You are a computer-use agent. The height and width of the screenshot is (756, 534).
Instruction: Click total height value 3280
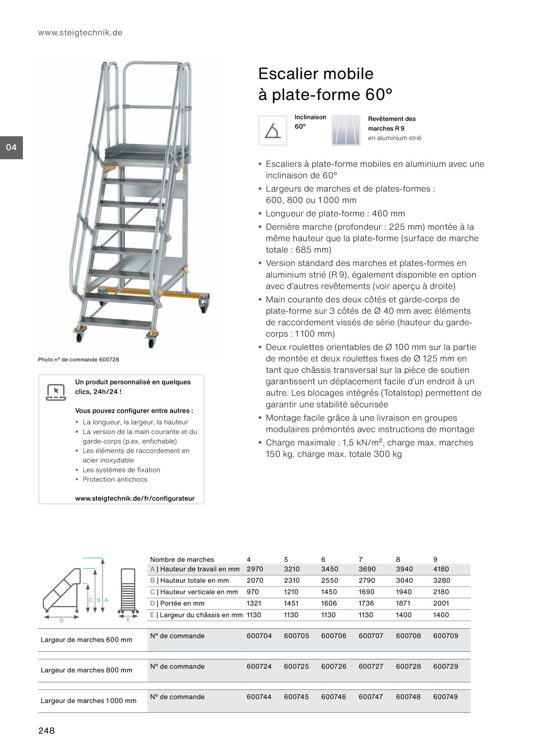(x=441, y=581)
